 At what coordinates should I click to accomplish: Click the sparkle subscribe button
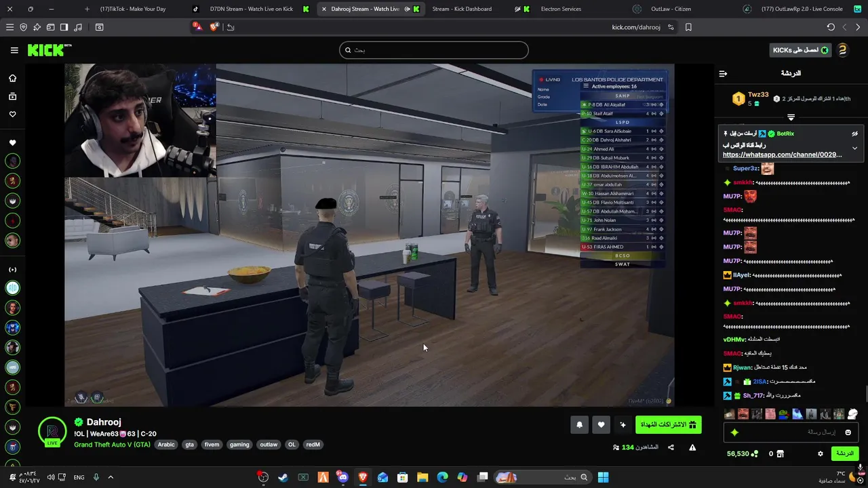pyautogui.click(x=623, y=425)
